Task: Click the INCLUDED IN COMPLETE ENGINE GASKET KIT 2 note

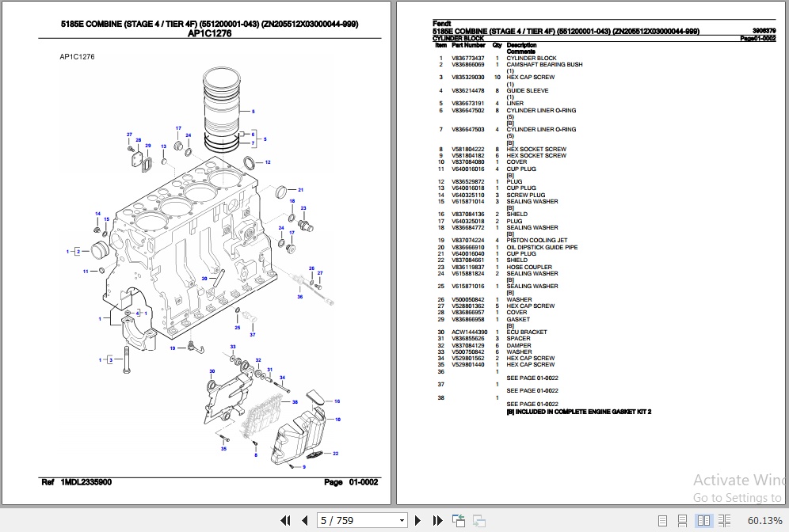Action: [x=578, y=412]
